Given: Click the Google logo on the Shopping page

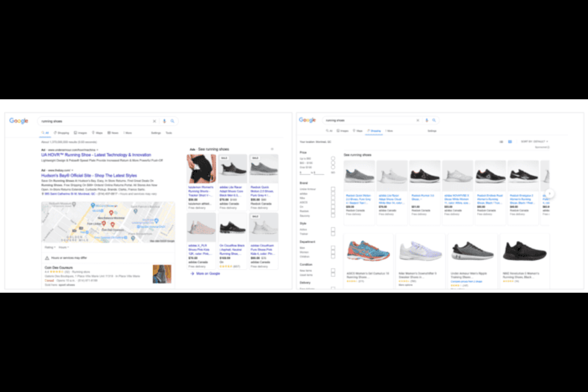Looking at the screenshot, I should 308,120.
